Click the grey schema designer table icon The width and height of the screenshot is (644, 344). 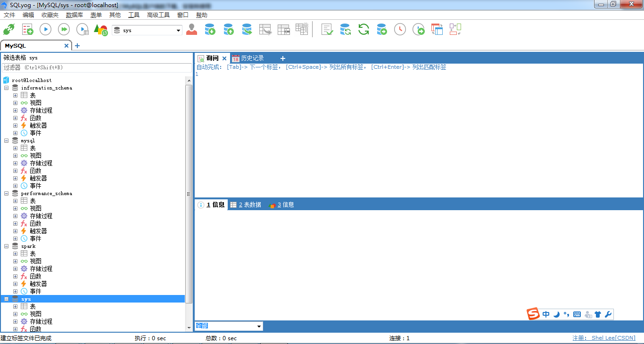tap(284, 30)
